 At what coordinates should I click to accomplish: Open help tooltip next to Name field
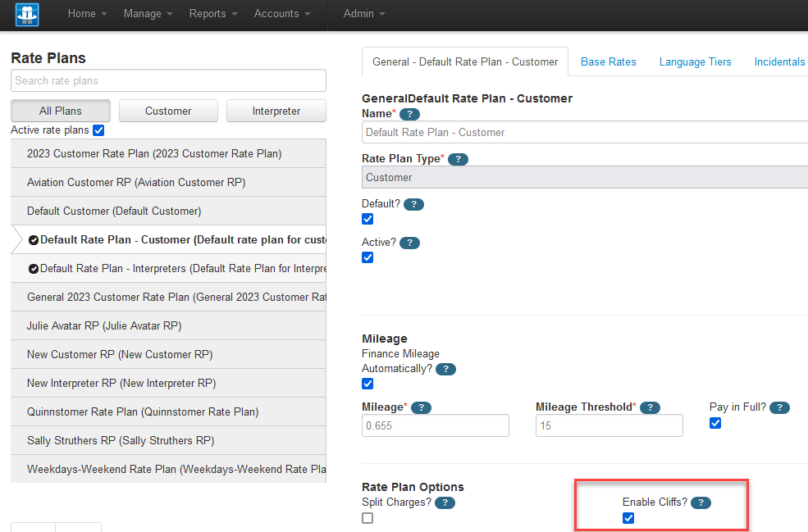coord(409,114)
